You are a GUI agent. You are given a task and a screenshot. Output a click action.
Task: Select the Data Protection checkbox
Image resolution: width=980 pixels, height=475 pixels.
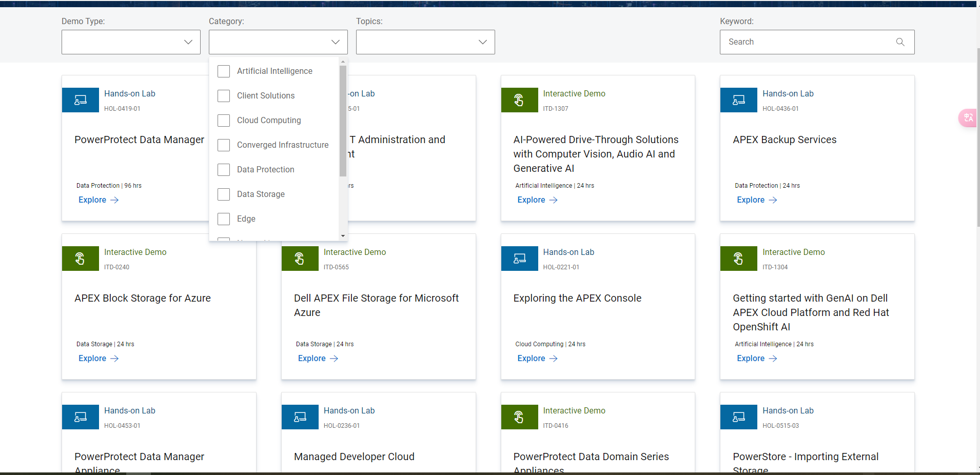pyautogui.click(x=224, y=170)
